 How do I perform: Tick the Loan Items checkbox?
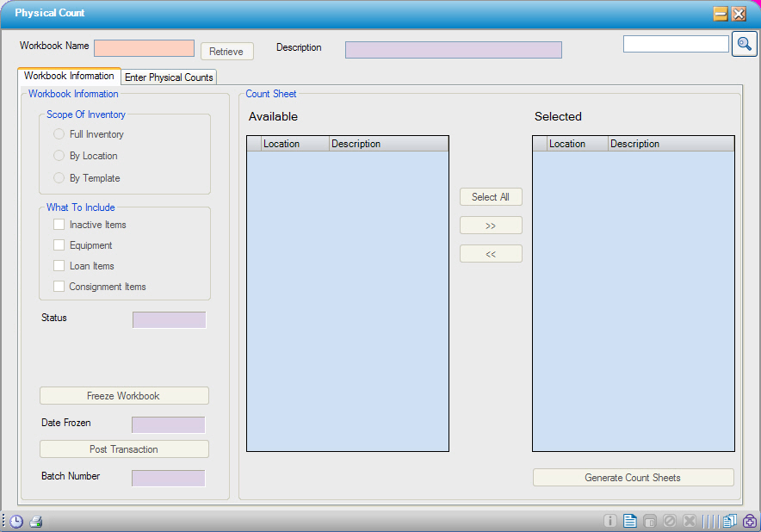[x=59, y=266]
